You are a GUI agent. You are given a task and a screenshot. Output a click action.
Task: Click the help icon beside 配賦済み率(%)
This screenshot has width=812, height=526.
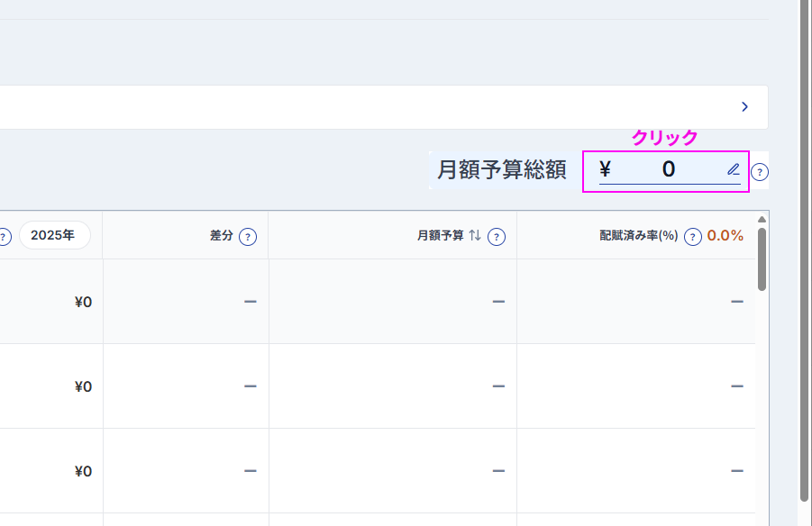click(692, 237)
